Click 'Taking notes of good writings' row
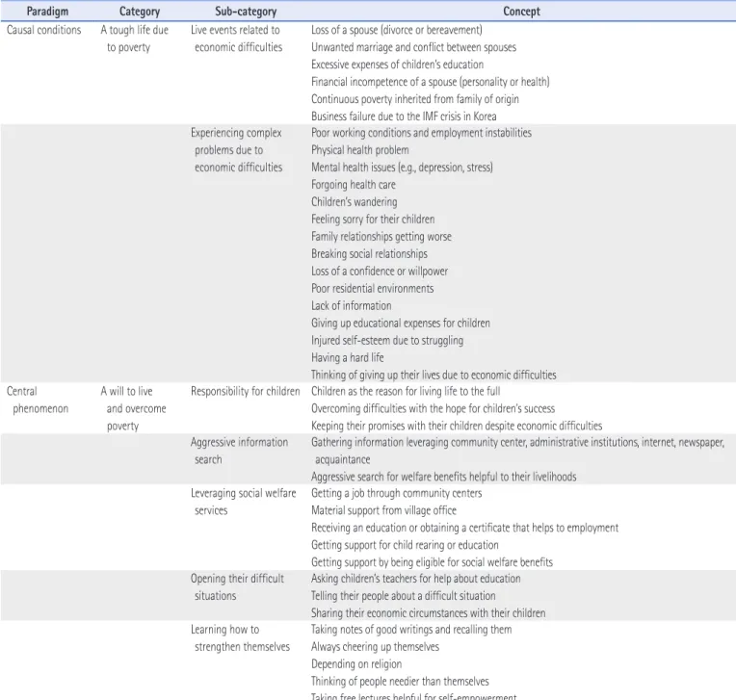 (x=411, y=630)
